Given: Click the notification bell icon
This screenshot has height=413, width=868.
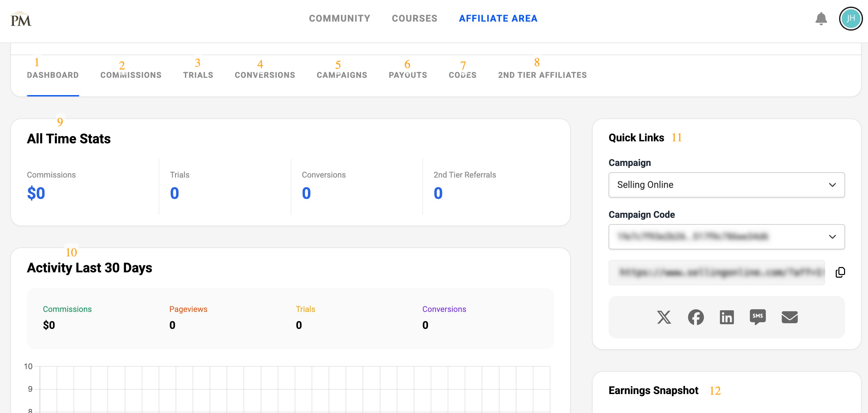Looking at the screenshot, I should coord(821,19).
